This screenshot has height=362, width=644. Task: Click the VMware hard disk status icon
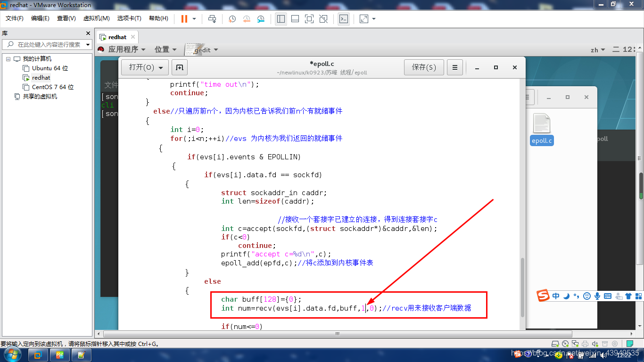pos(555,344)
